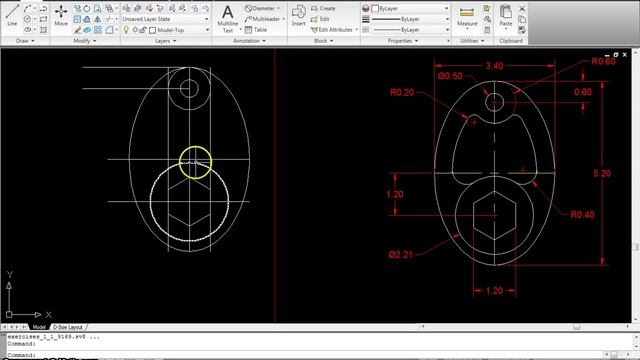Screen dimensions: 640x360
Task: Select the Ø2.21 diameter dimension text
Action: click(401, 255)
